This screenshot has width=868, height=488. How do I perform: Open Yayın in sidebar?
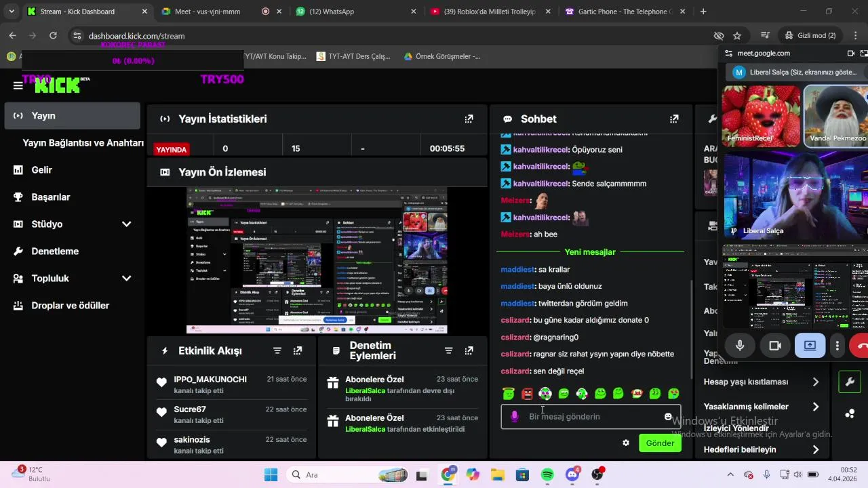pyautogui.click(x=72, y=116)
